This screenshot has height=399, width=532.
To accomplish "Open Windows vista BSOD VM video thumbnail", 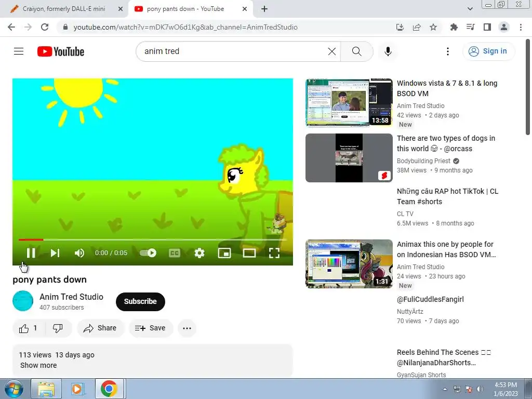I will click(349, 102).
